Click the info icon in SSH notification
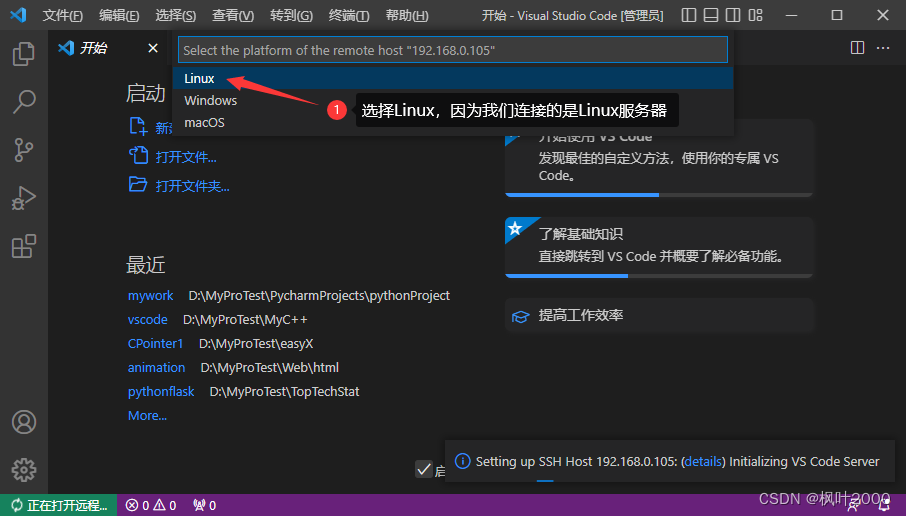Screen dimensions: 906x516 coord(462,461)
